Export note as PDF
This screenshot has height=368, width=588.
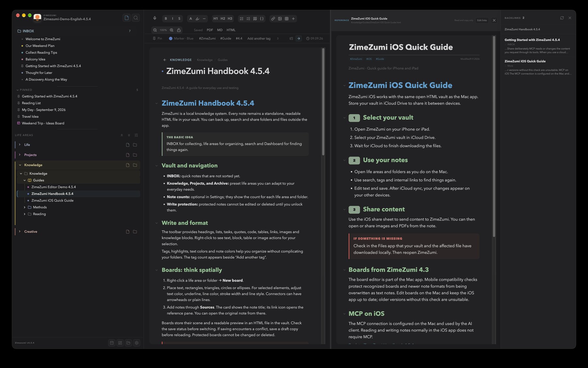coord(210,30)
